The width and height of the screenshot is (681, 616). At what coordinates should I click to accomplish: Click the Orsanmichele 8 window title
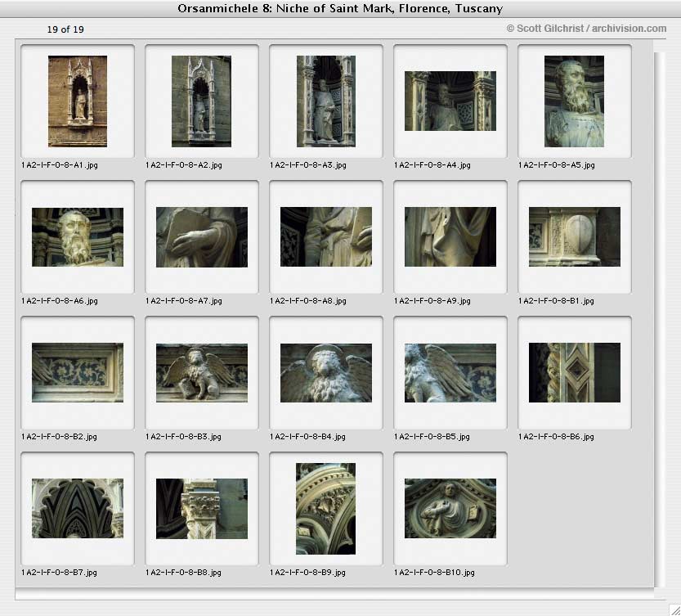pos(340,8)
